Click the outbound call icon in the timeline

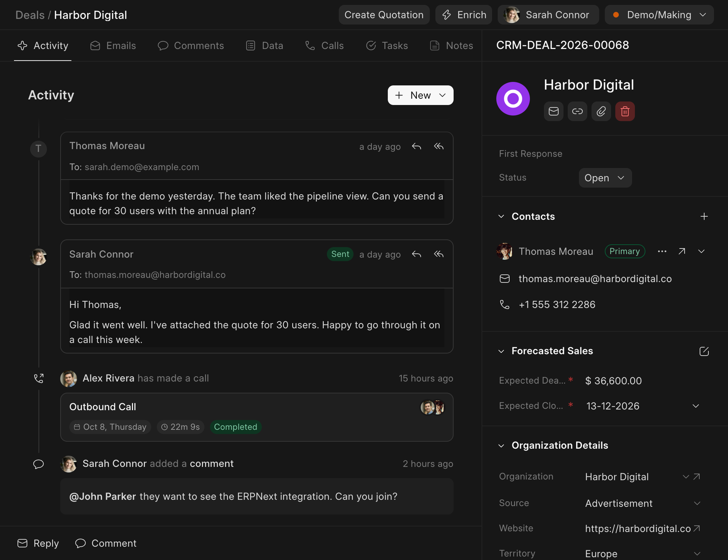38,378
